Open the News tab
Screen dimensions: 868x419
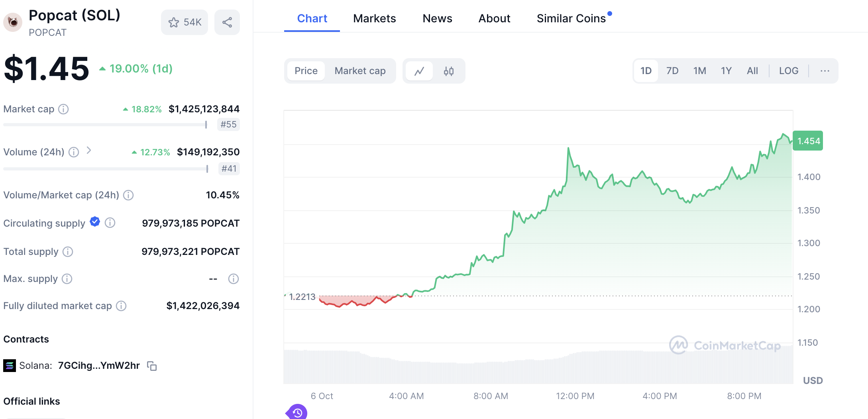pos(437,18)
